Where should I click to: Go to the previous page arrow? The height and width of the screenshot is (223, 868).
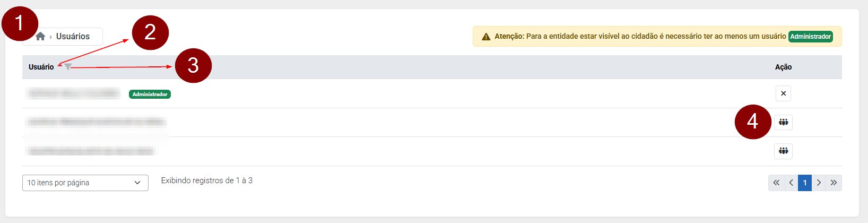(x=791, y=183)
